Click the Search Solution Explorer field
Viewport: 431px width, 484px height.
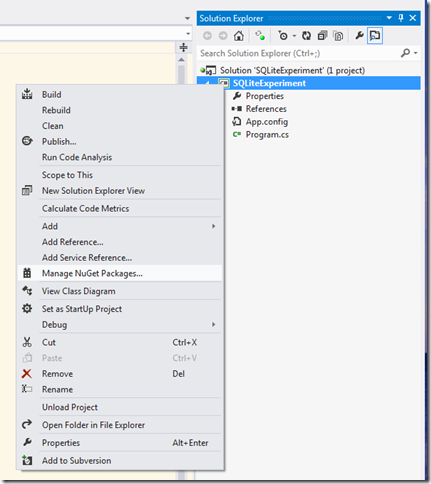(299, 53)
